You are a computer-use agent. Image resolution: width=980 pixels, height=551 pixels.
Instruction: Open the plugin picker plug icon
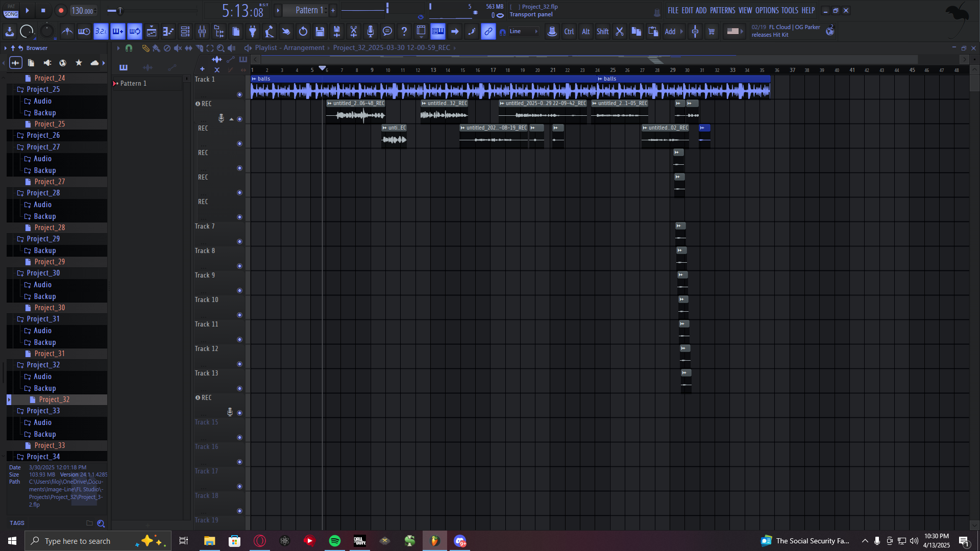click(253, 32)
